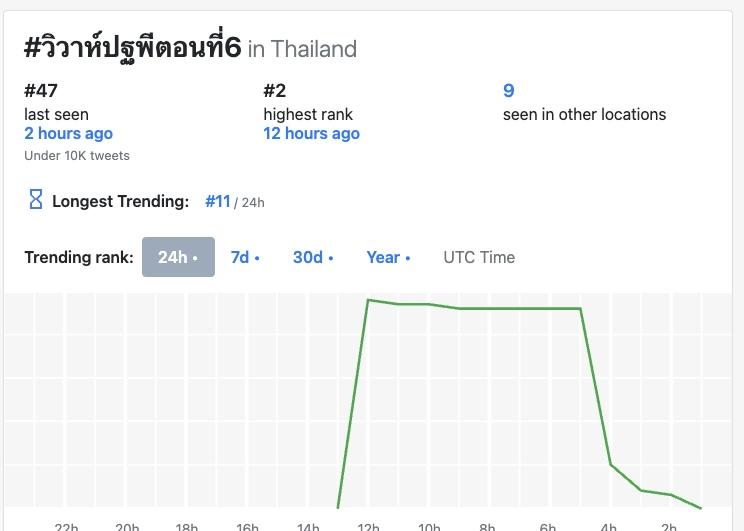Viewport: 744px width, 531px height.
Task: Click 'seen in other locations' text
Action: tap(584, 114)
